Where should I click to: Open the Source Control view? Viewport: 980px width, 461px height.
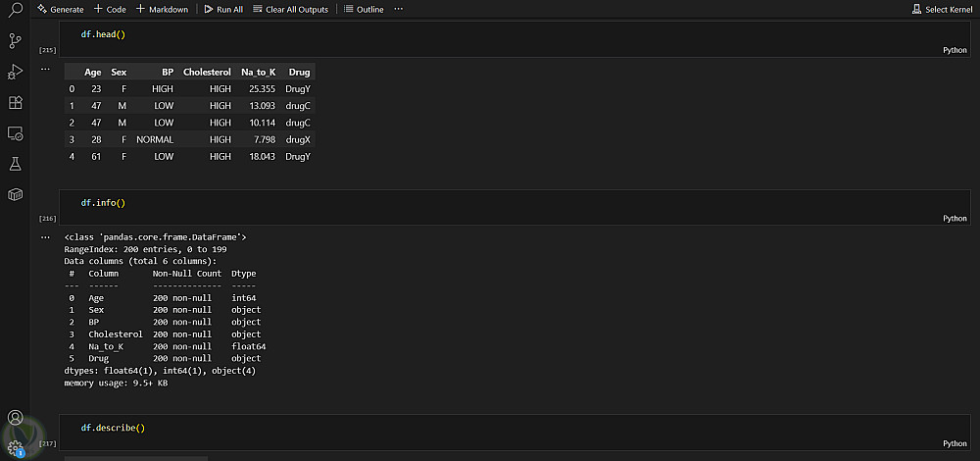(15, 40)
